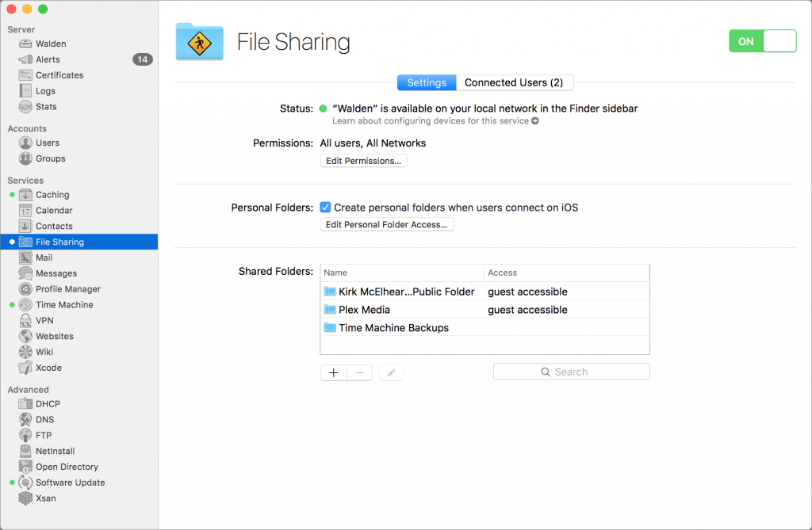Uncheck Create personal folders on iOS
The width and height of the screenshot is (812, 530).
click(325, 208)
